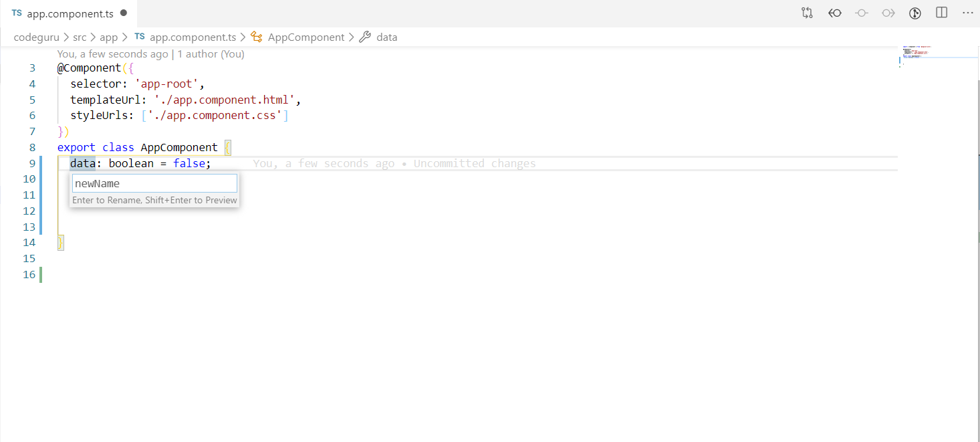Click the wrench icon beside data breadcrumb
Viewport: 980px width, 442px height.
pyautogui.click(x=364, y=37)
